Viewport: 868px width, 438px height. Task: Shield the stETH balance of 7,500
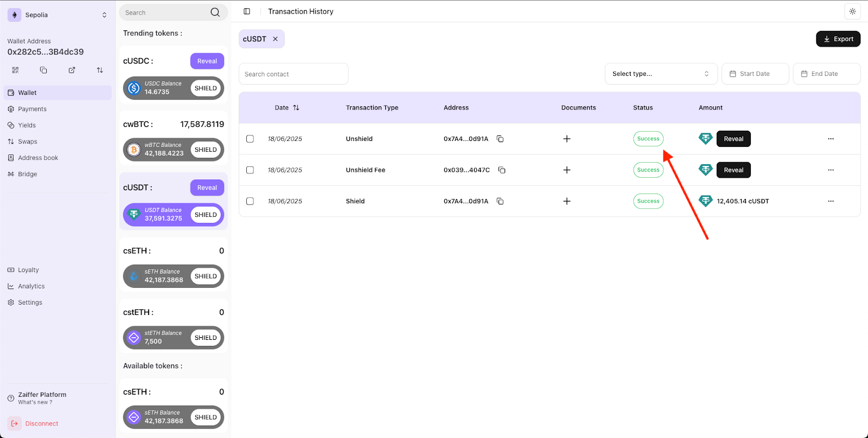pyautogui.click(x=206, y=338)
